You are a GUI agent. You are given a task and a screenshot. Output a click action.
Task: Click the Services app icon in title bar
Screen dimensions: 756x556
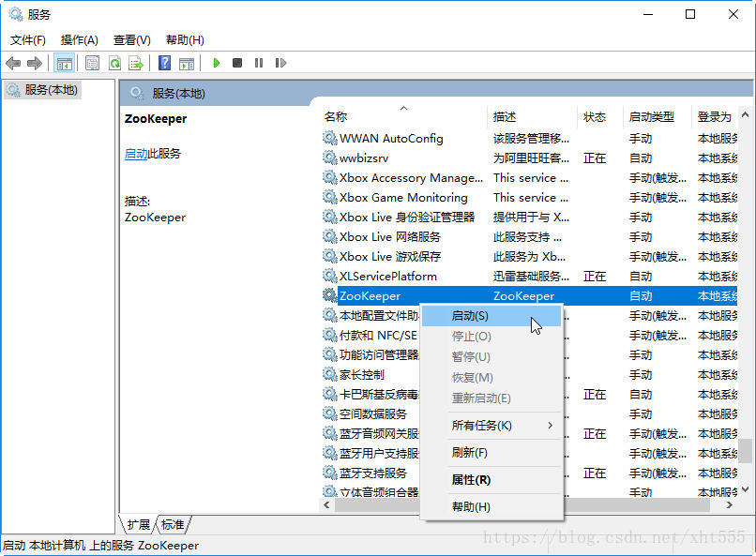tap(16, 14)
